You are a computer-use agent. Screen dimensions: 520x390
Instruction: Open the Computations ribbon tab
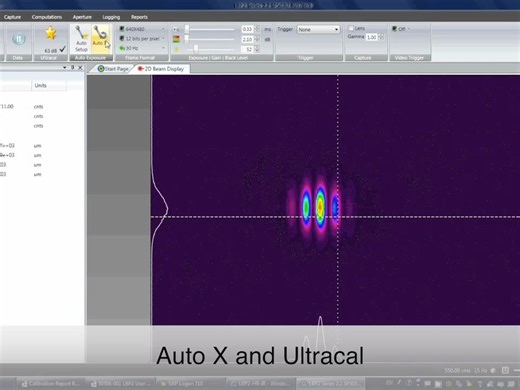click(x=47, y=17)
